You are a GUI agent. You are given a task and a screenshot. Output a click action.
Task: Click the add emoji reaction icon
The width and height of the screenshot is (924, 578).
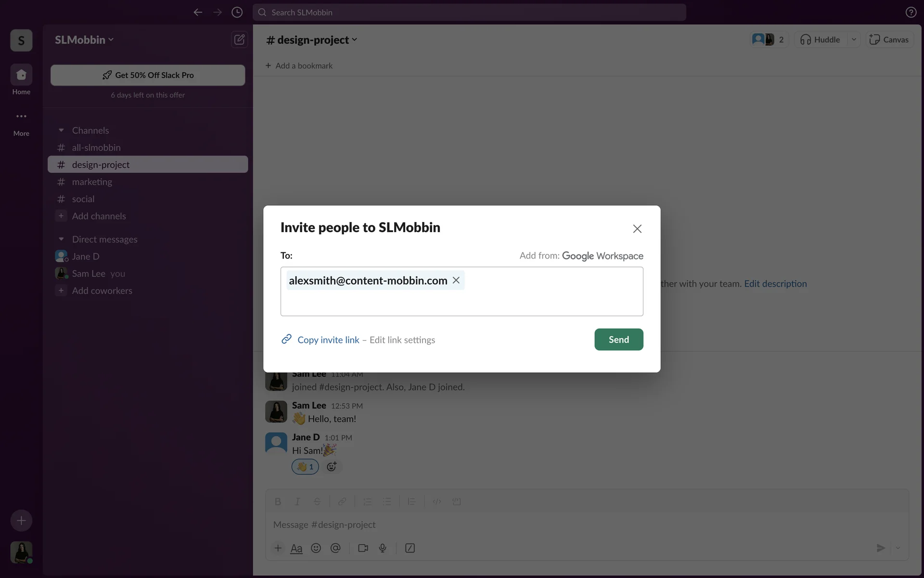click(x=332, y=466)
